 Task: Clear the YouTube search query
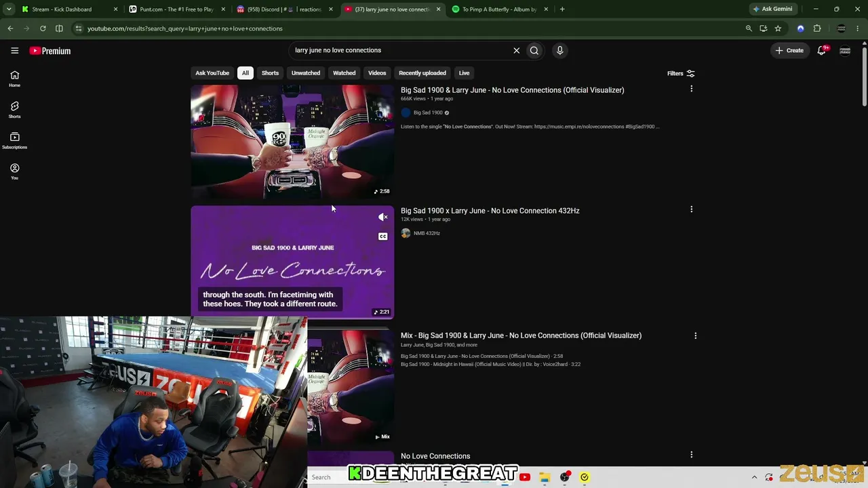tap(516, 50)
